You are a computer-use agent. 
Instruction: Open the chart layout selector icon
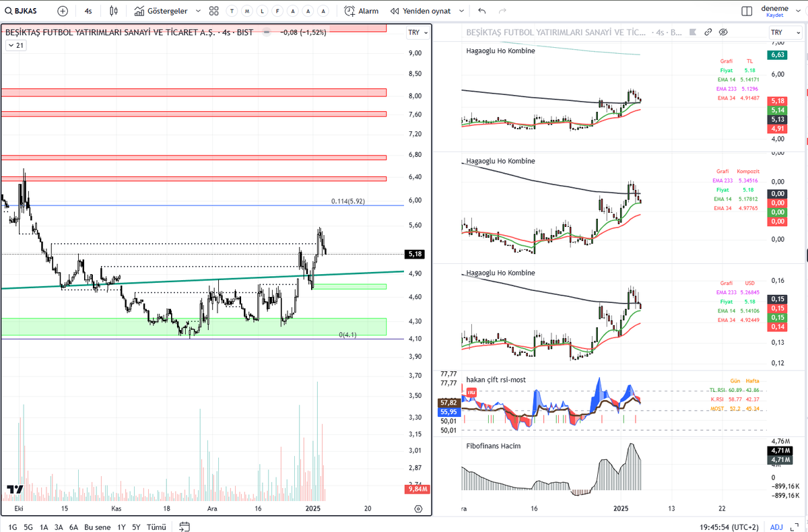(x=747, y=11)
